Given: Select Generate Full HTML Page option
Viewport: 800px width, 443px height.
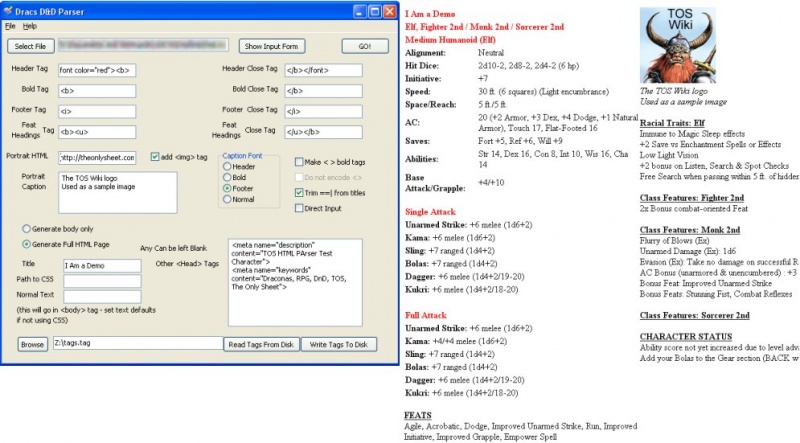Looking at the screenshot, I should 26,244.
